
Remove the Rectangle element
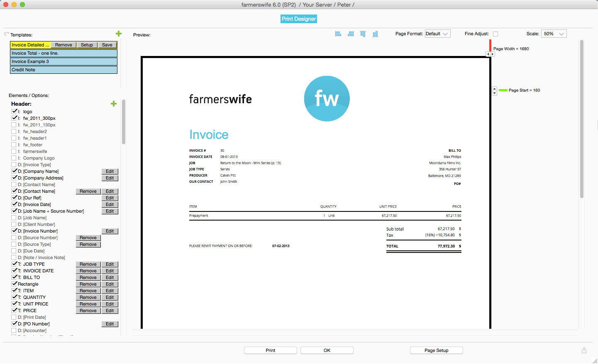point(88,284)
